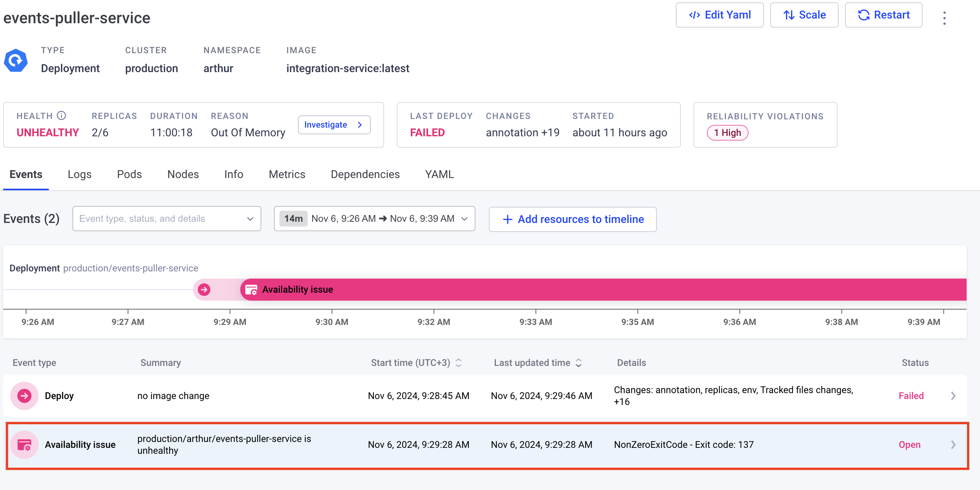Click the Availability issue bar on timeline

pyautogui.click(x=603, y=290)
